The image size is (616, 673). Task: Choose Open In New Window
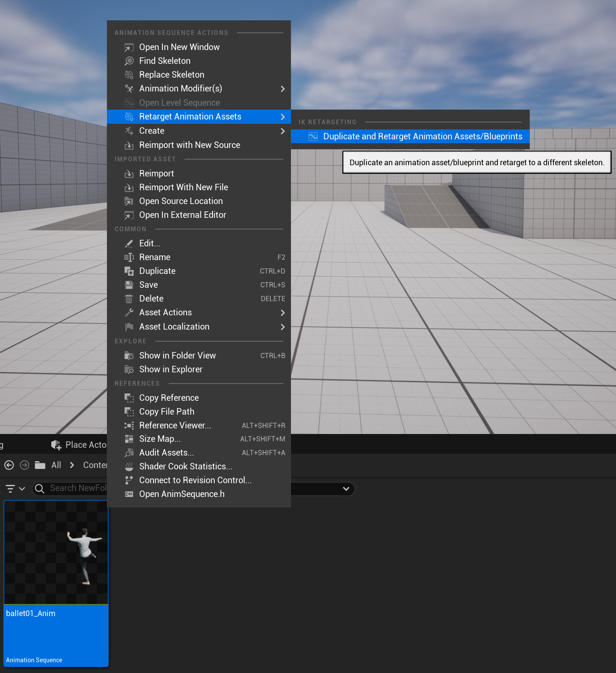point(179,47)
